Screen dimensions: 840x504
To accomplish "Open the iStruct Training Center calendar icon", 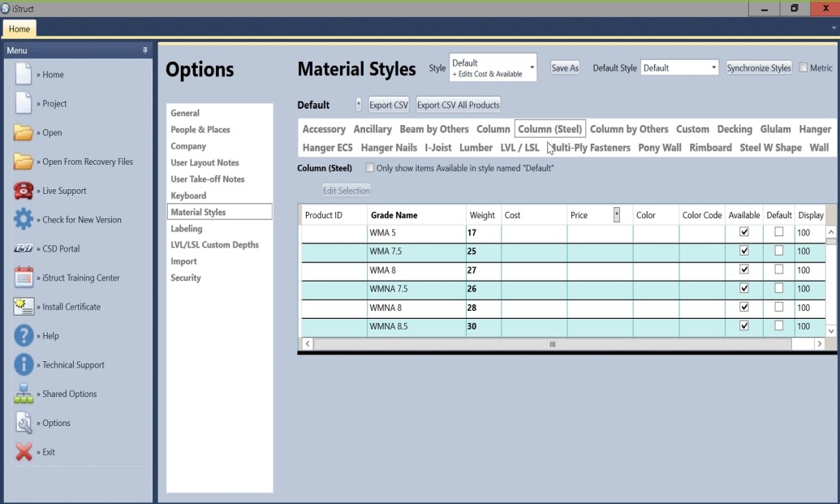I will click(24, 278).
